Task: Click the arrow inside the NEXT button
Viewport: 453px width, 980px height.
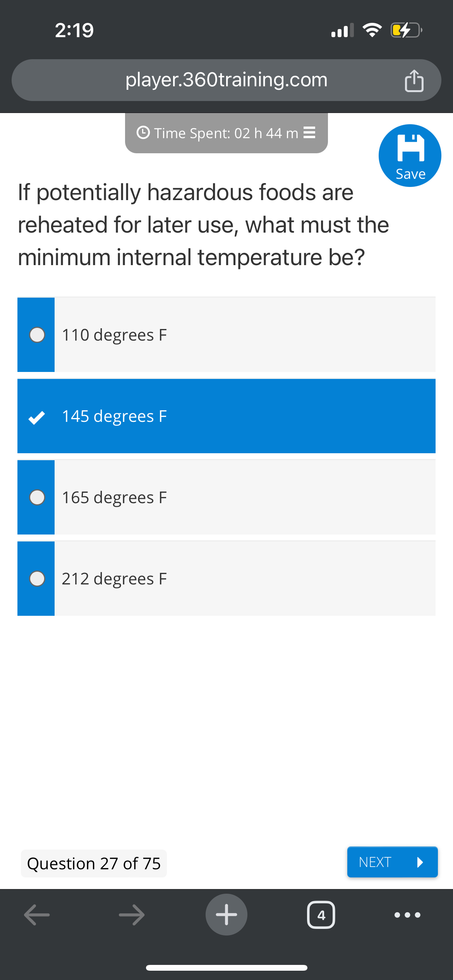Action: pos(420,862)
